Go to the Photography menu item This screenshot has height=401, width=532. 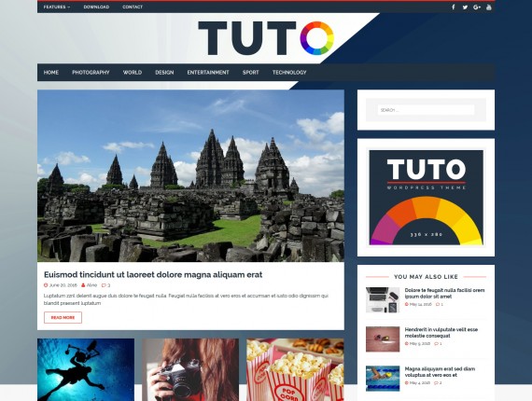(x=91, y=73)
